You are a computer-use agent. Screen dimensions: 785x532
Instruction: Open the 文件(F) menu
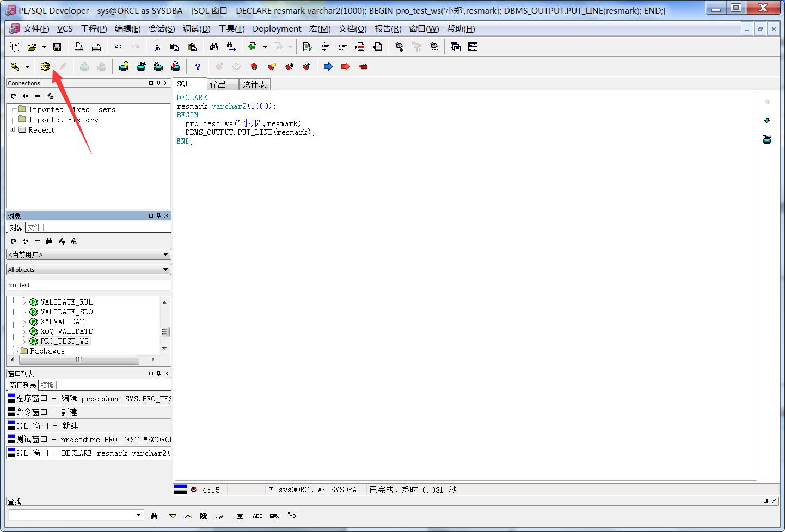(x=36, y=29)
